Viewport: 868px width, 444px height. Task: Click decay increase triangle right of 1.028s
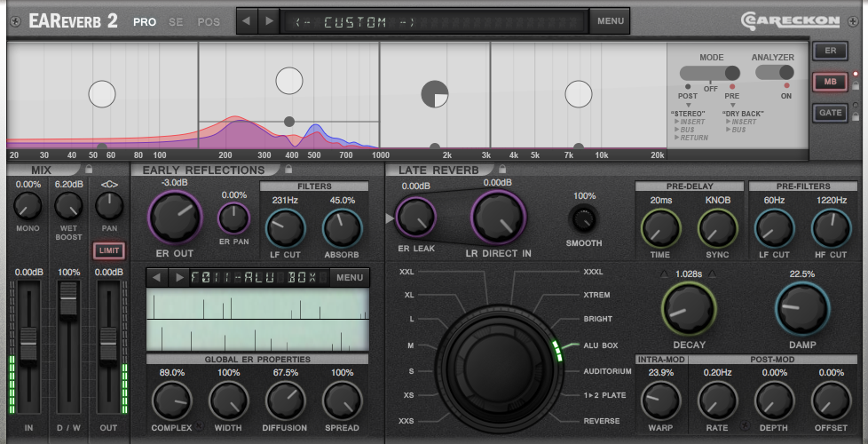712,274
